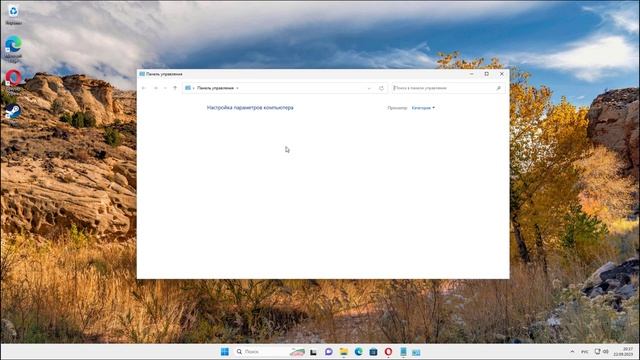Select the Microsoft Edge desktop shortcut

[x=13, y=48]
